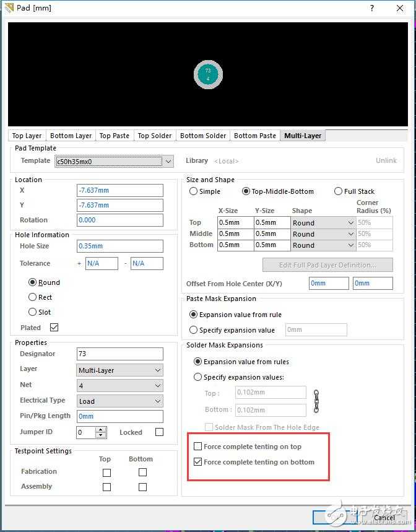Click the help question mark button
This screenshot has height=532, width=416.
[372, 8]
